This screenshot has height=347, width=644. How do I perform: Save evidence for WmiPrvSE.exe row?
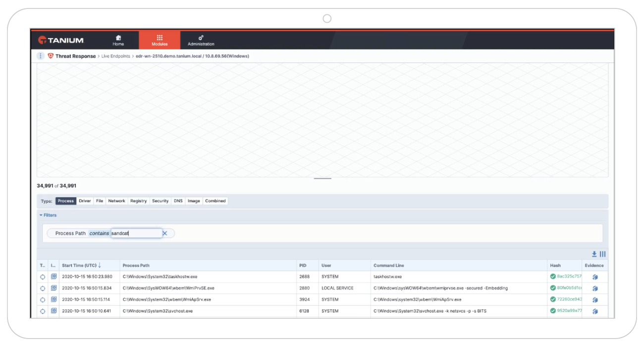(595, 288)
